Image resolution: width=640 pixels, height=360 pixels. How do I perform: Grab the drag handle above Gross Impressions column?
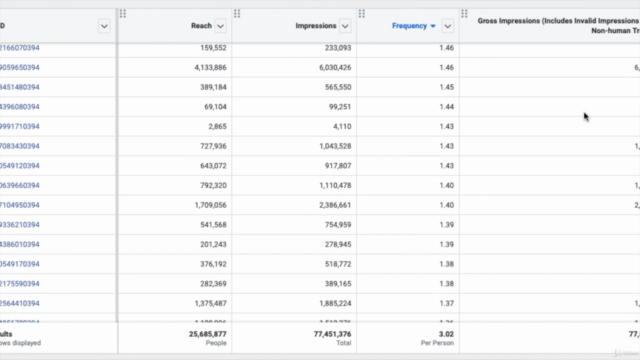point(464,14)
